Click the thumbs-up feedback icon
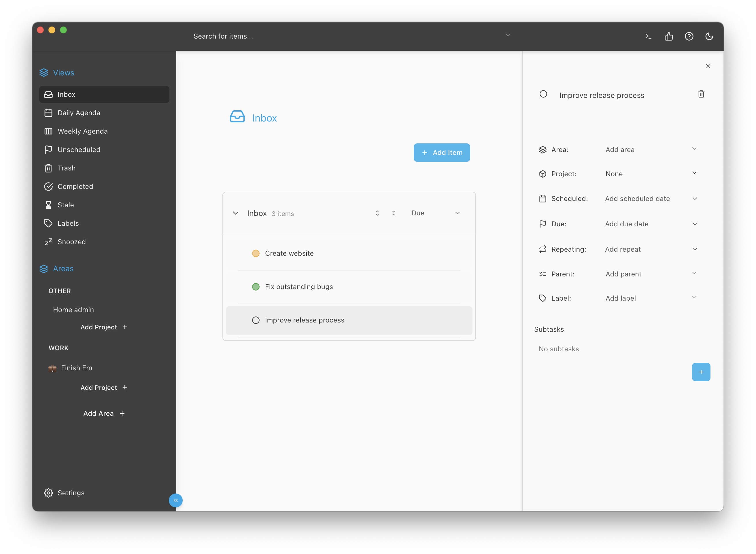This screenshot has height=554, width=756. coord(668,36)
